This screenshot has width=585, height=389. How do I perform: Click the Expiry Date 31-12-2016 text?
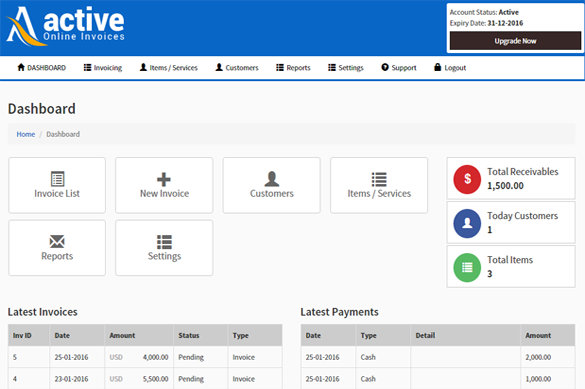click(487, 23)
